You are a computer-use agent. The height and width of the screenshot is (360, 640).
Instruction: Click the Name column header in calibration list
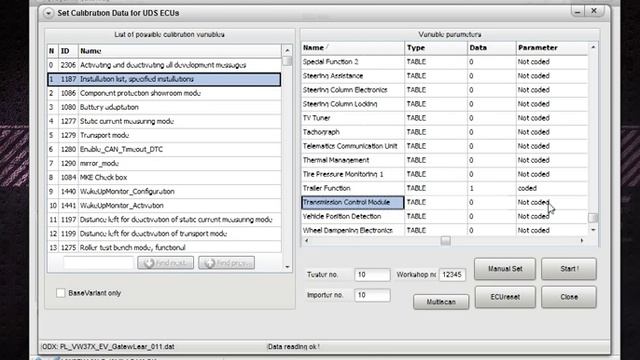[180, 51]
